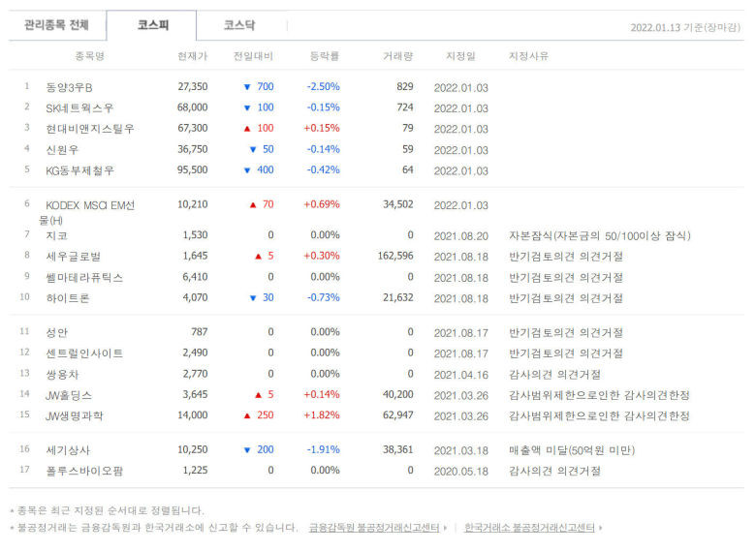Open stock 세우글로벌
This screenshot has height=552, width=756.
(73, 257)
